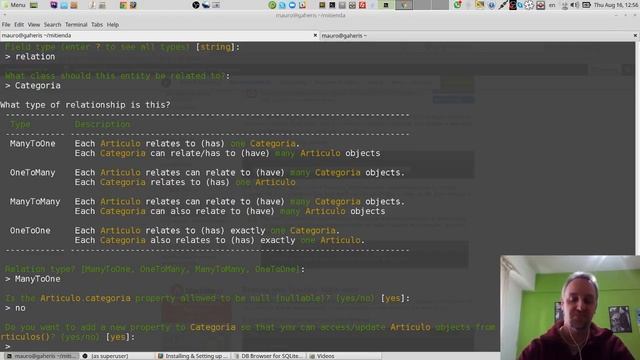Click the 'ManyToMany' relation type row
640x360 pixels.
pos(207,206)
